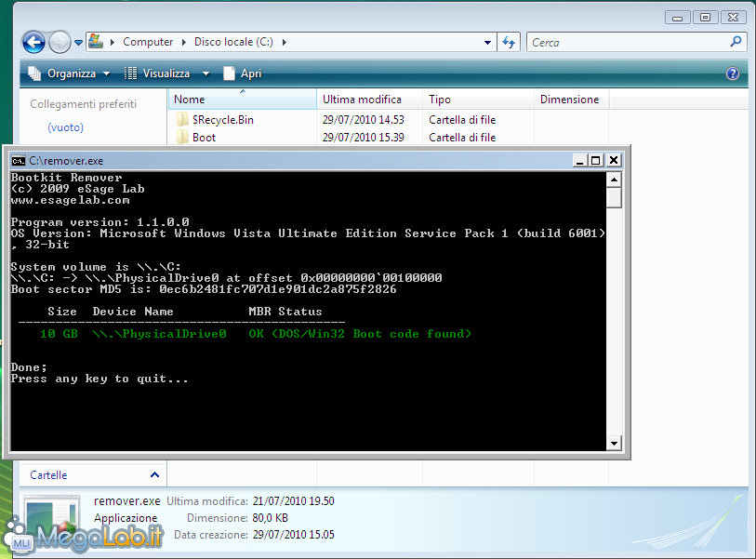
Task: Minimize the remover.exe console window
Action: pyautogui.click(x=579, y=160)
